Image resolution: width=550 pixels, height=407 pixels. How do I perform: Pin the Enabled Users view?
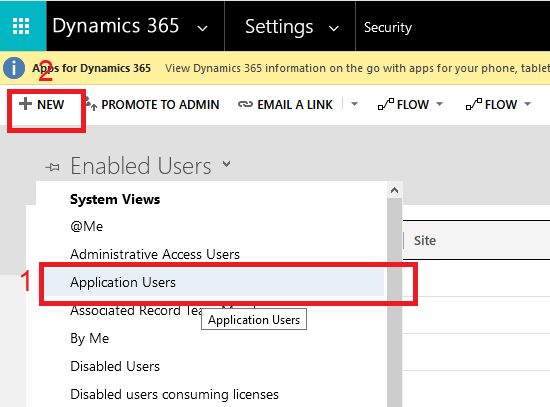click(x=53, y=167)
